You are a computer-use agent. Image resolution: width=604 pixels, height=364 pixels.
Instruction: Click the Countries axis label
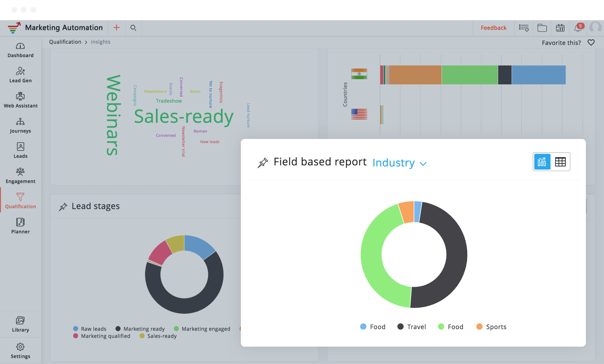(345, 94)
